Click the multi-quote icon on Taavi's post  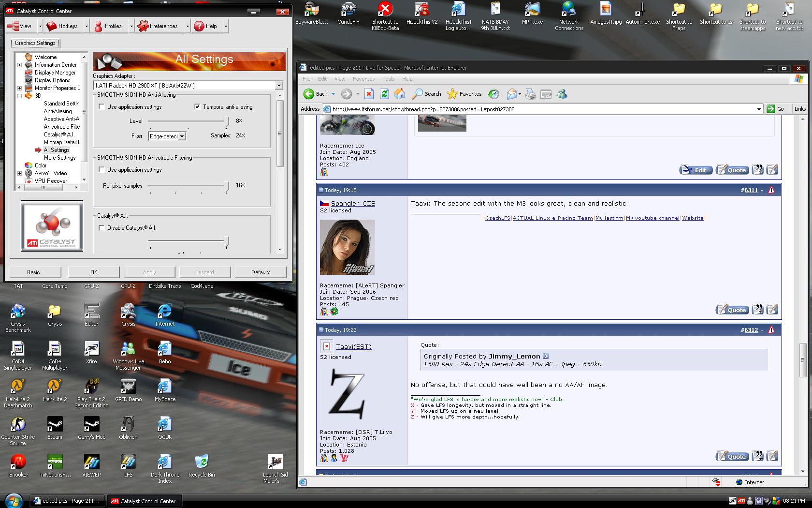pyautogui.click(x=757, y=456)
